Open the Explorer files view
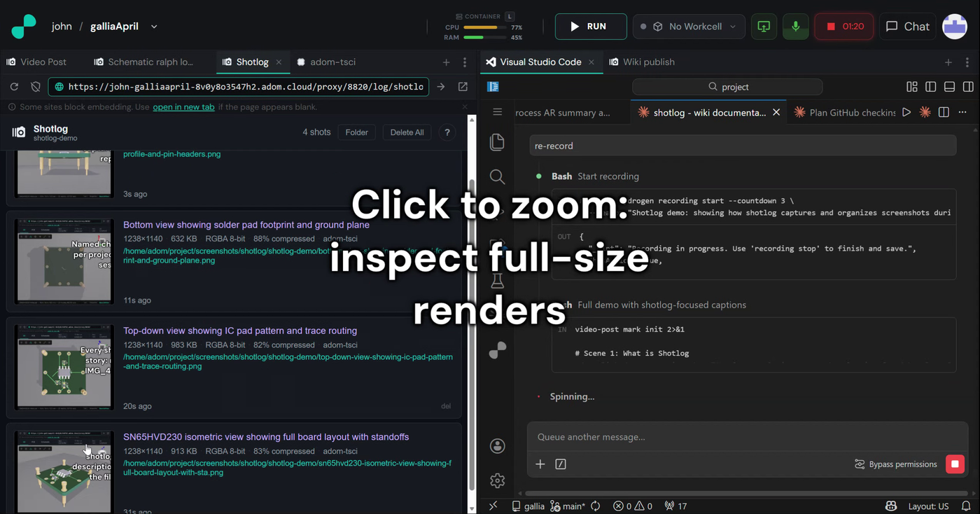980x514 pixels. [x=497, y=141]
